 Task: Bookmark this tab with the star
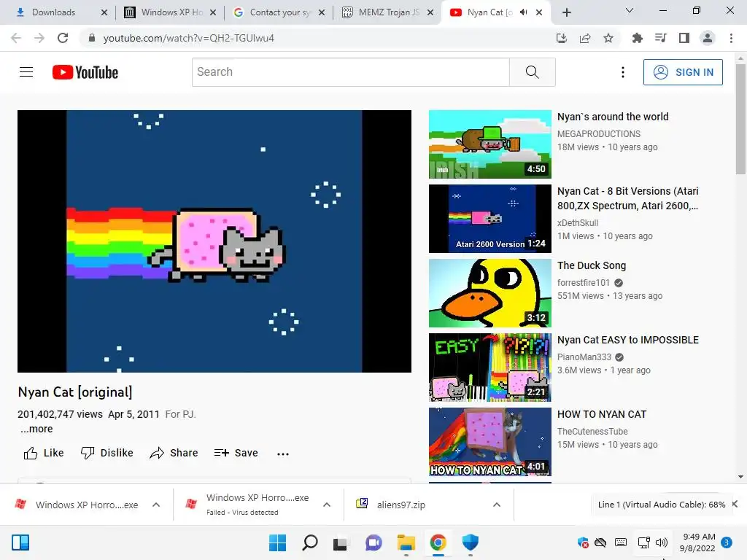point(608,38)
